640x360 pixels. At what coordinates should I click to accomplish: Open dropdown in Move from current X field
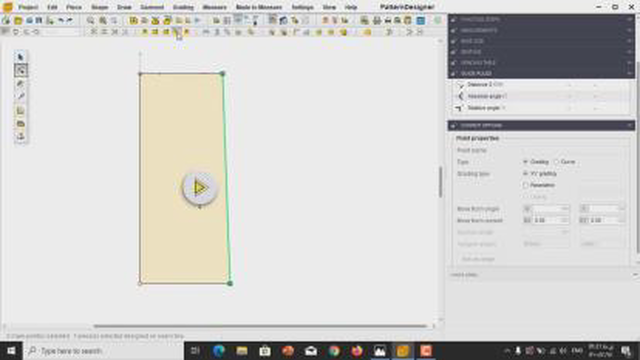(x=565, y=220)
